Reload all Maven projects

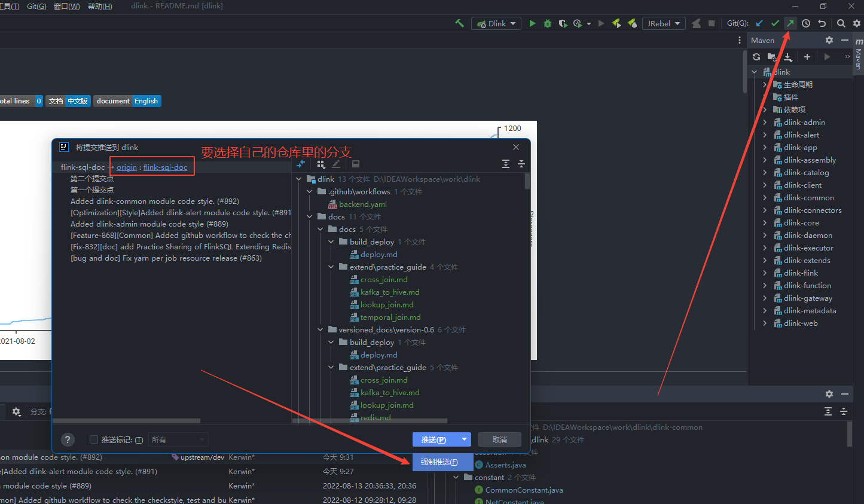756,57
